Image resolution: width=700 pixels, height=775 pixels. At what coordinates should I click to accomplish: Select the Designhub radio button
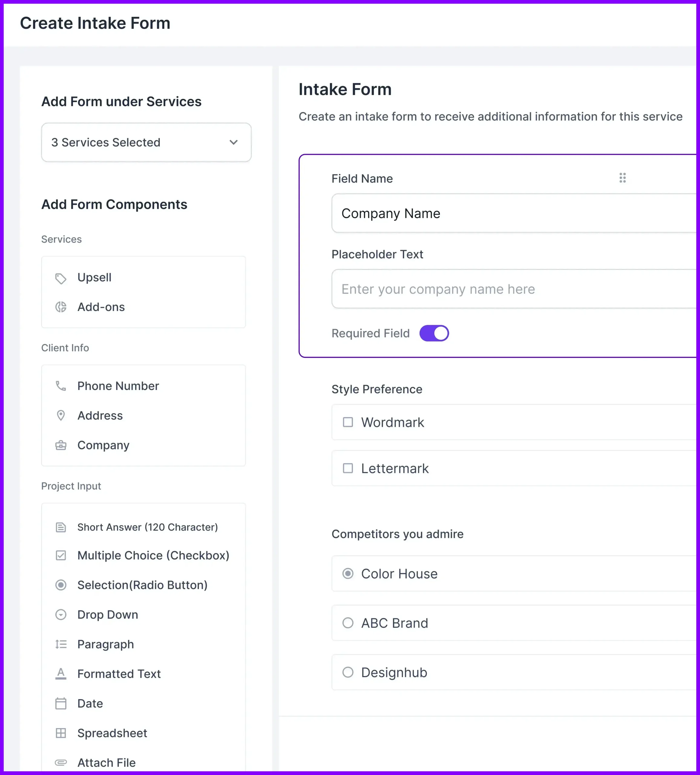click(x=348, y=673)
